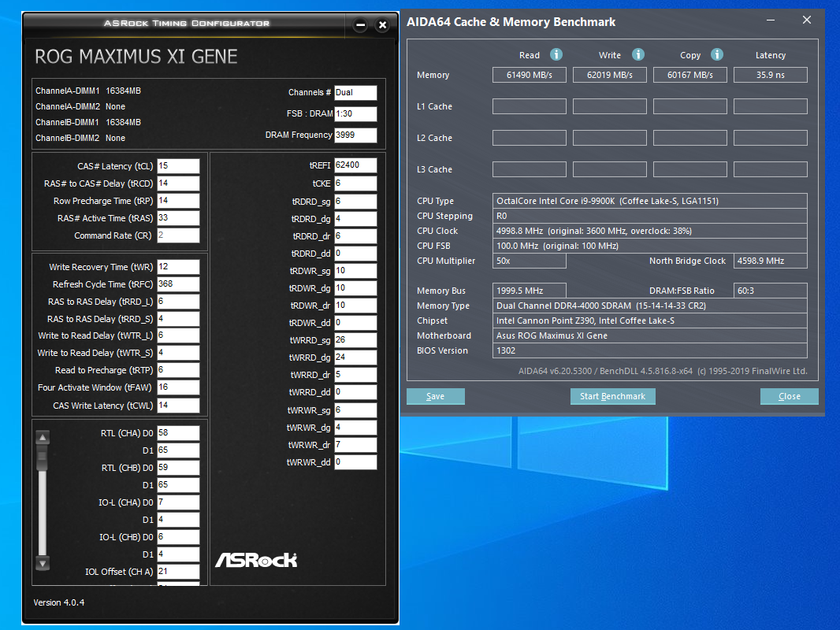Click the CPU Type value text
840x630 pixels.
coord(608,201)
